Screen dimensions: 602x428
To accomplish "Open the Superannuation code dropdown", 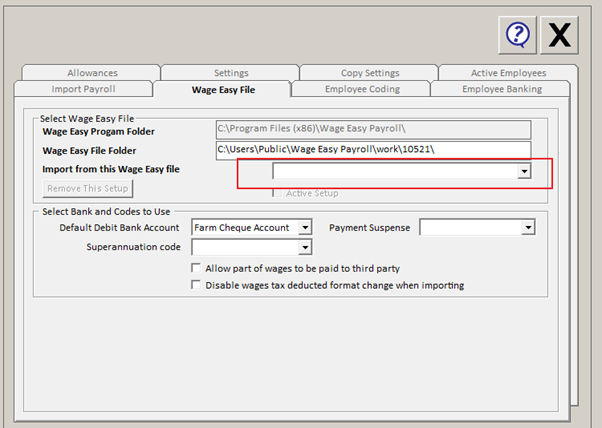I will 305,247.
